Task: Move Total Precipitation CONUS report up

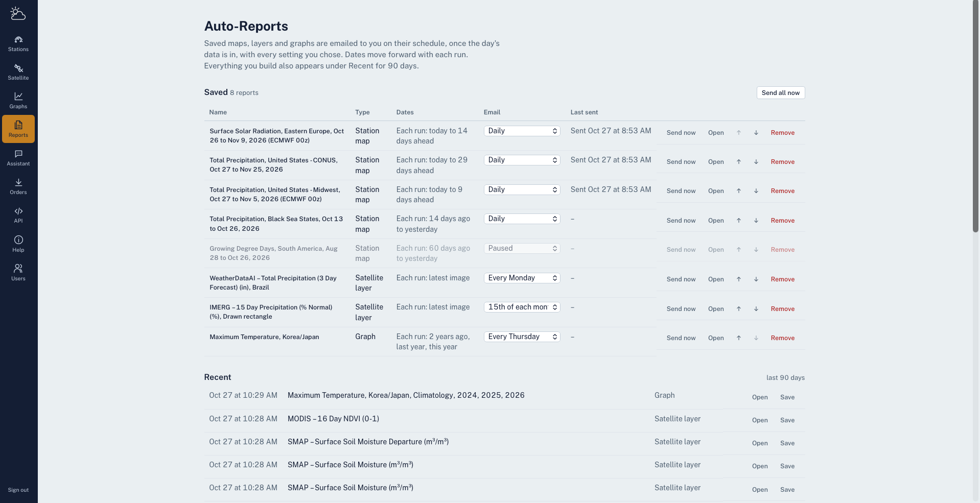Action: [739, 162]
